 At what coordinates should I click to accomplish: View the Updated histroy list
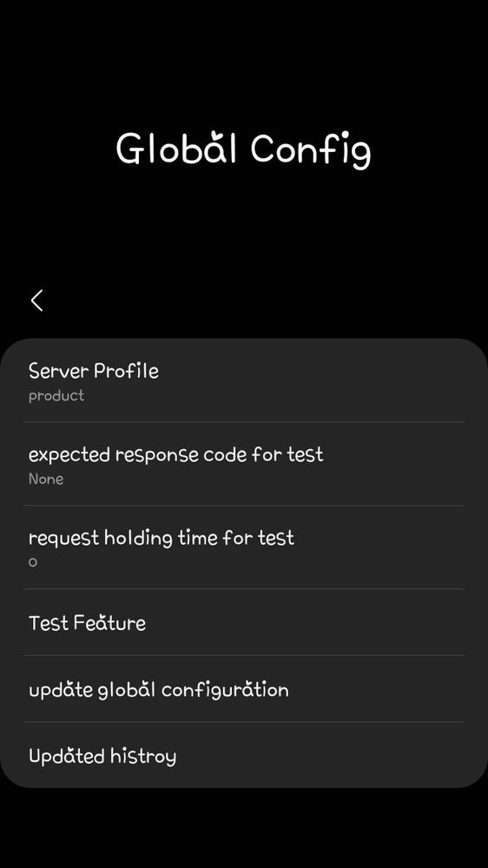click(x=244, y=755)
